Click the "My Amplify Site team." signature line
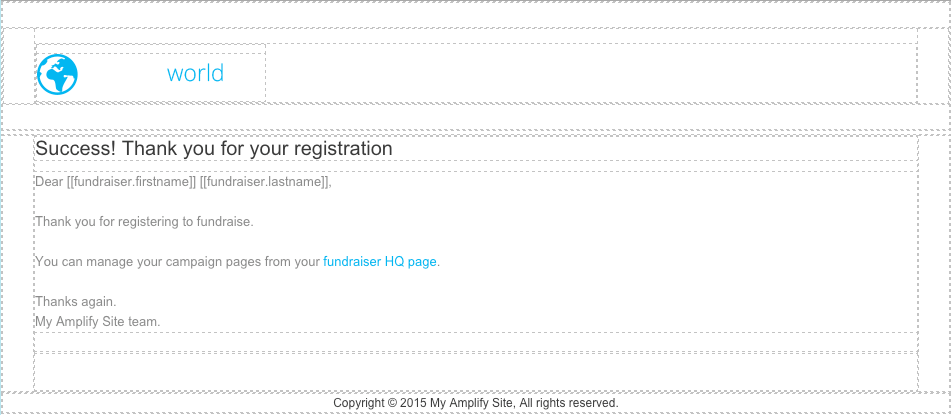The width and height of the screenshot is (952, 415). pyautogui.click(x=98, y=322)
